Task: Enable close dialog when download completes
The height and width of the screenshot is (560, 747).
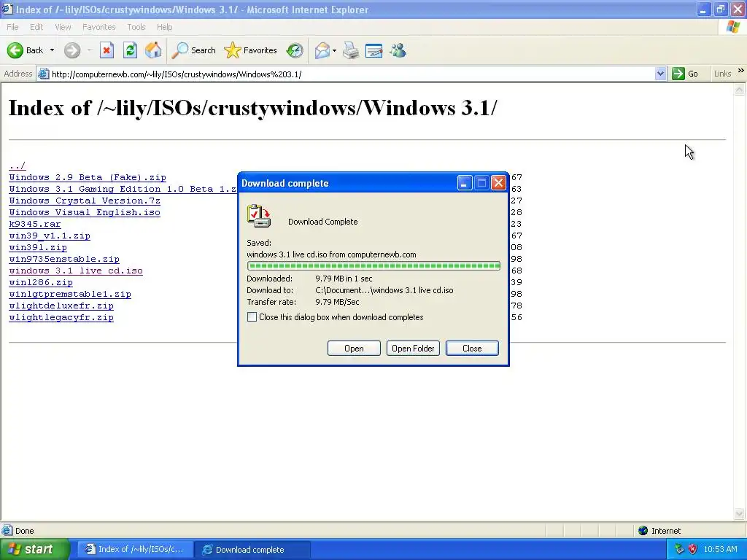Action: click(252, 316)
